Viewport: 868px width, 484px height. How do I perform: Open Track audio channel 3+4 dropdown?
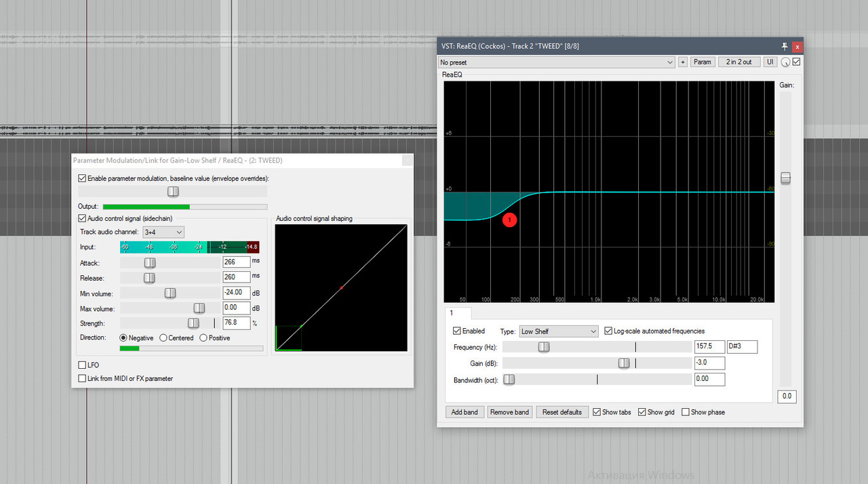[x=163, y=232]
